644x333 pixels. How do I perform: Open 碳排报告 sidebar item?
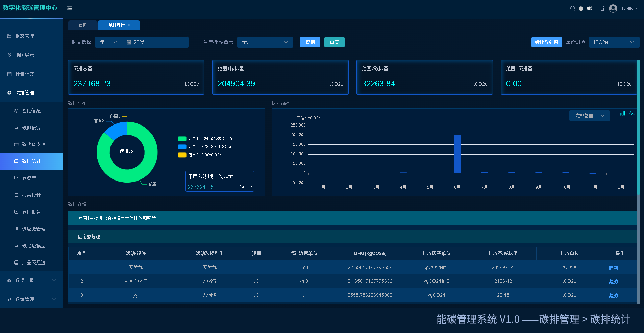[x=31, y=212]
